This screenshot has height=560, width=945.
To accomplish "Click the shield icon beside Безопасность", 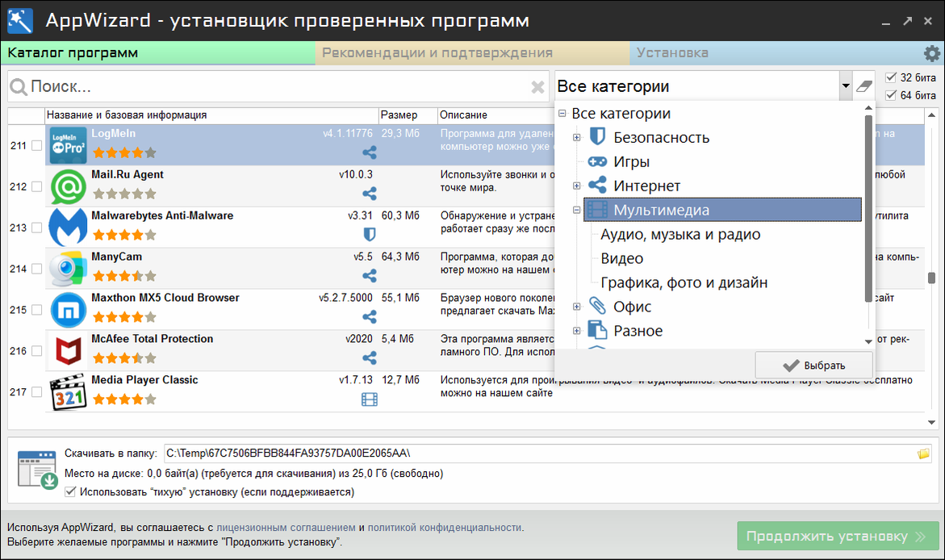I will (x=597, y=136).
